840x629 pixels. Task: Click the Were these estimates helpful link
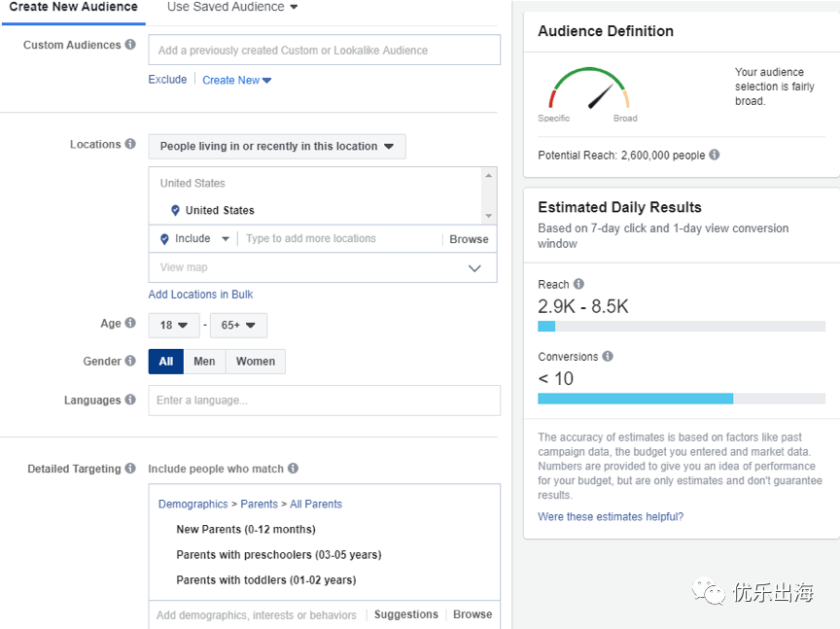click(x=611, y=517)
